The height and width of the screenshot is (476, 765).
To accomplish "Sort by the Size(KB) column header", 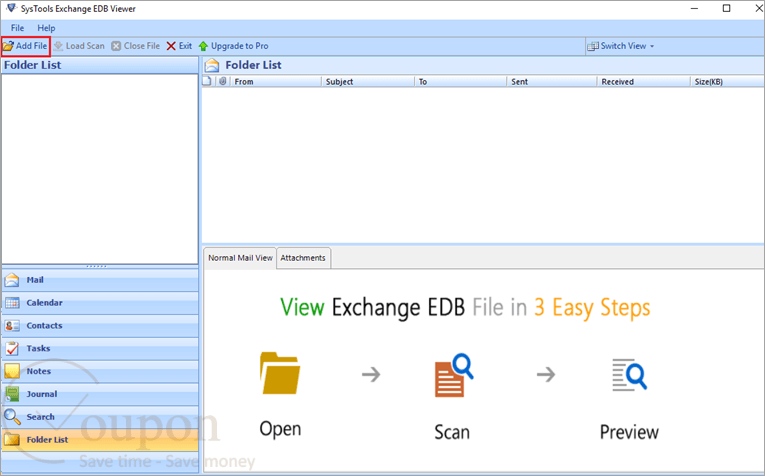I will tap(727, 81).
